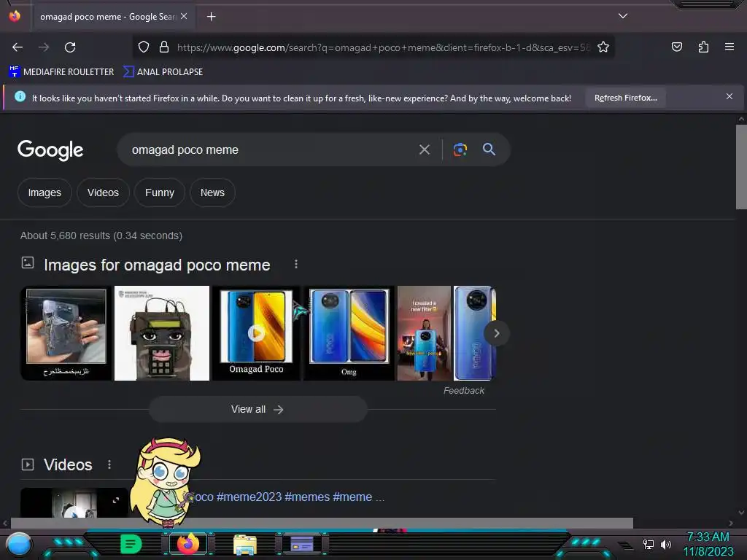Viewport: 747px width, 560px height.
Task: Select the Funny filter chip
Action: tap(160, 192)
